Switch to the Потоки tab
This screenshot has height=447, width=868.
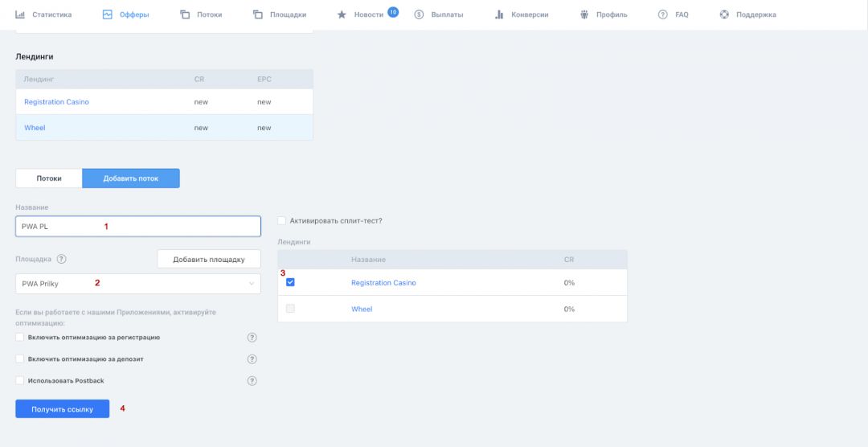tap(49, 178)
